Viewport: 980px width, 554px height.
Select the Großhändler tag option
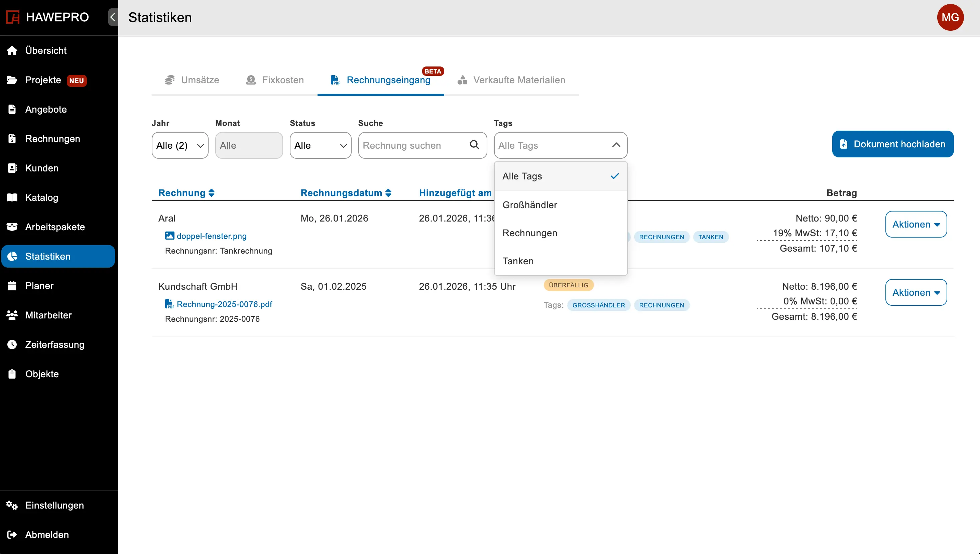tap(529, 205)
